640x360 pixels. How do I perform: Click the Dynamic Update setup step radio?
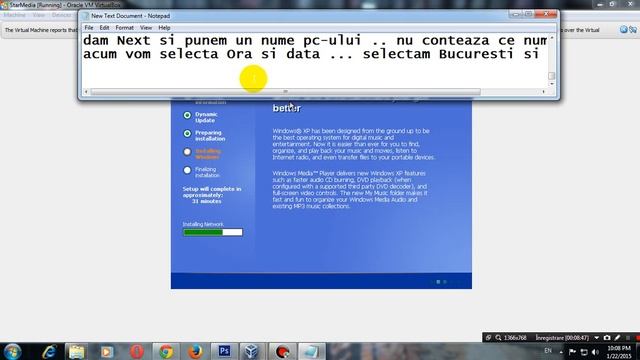(187, 115)
